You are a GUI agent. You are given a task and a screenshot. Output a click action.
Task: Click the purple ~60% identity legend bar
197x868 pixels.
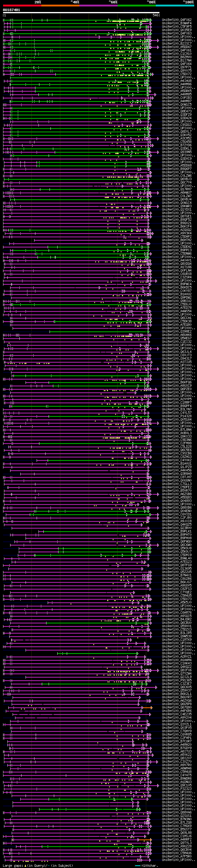click(x=99, y=6)
